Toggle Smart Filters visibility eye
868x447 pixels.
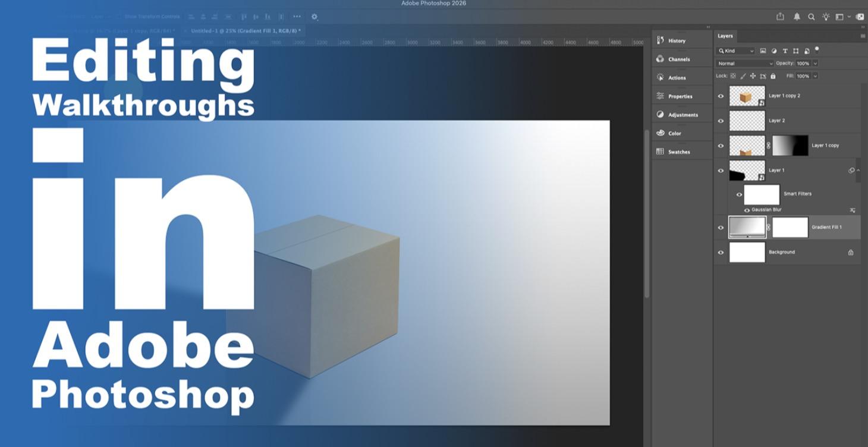(739, 194)
